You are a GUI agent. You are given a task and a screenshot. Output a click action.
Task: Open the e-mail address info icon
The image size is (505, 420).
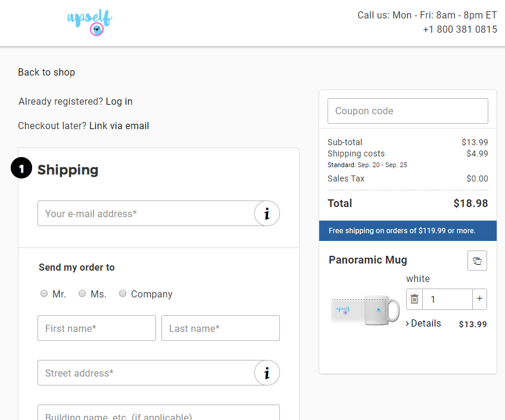pos(267,214)
